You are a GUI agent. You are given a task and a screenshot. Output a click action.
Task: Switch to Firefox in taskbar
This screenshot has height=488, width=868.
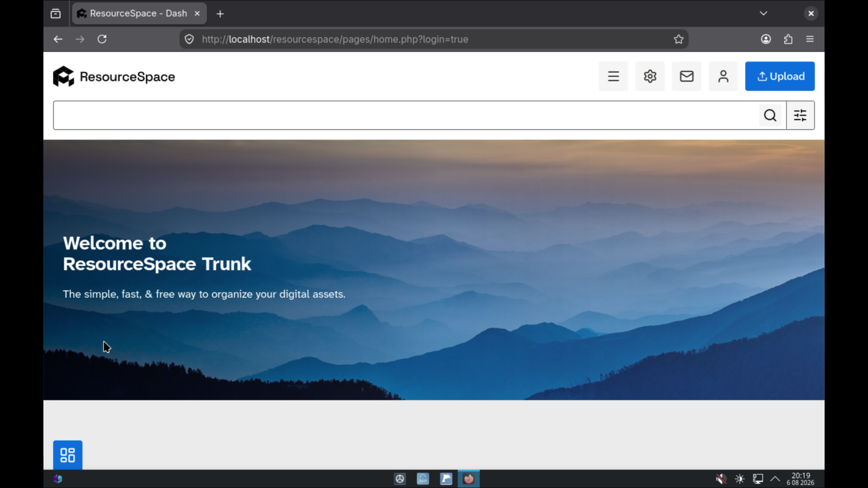pyautogui.click(x=469, y=479)
